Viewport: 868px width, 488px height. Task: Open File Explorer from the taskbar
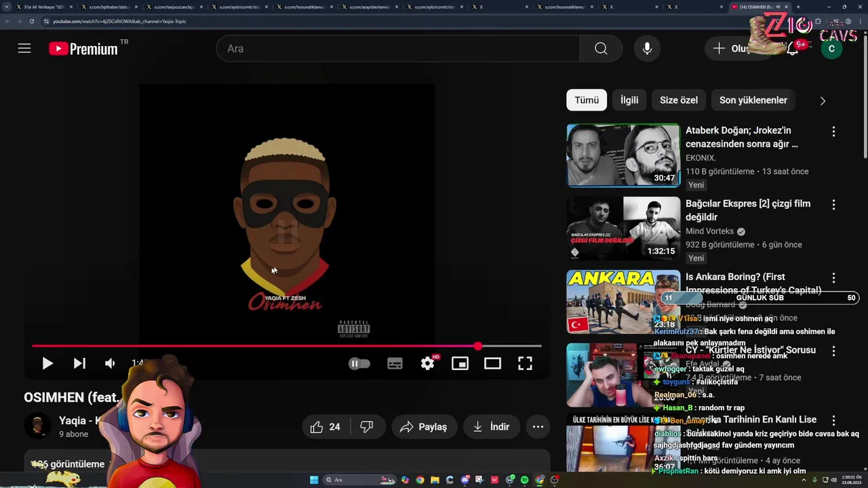pos(435,480)
